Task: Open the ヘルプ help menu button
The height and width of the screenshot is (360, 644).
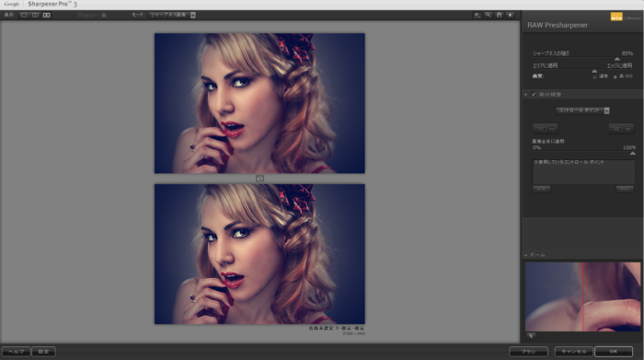Action: tap(16, 352)
